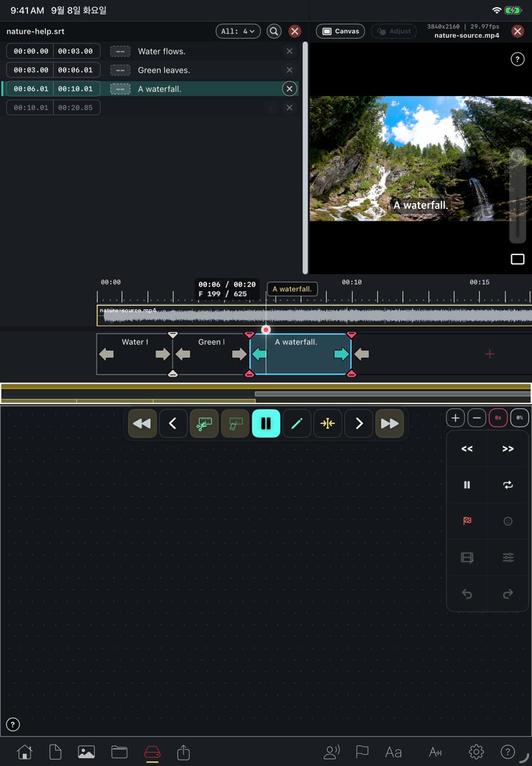The height and width of the screenshot is (766, 532).
Task: Toggle style tag box for A waterfall
Action: [x=120, y=89]
